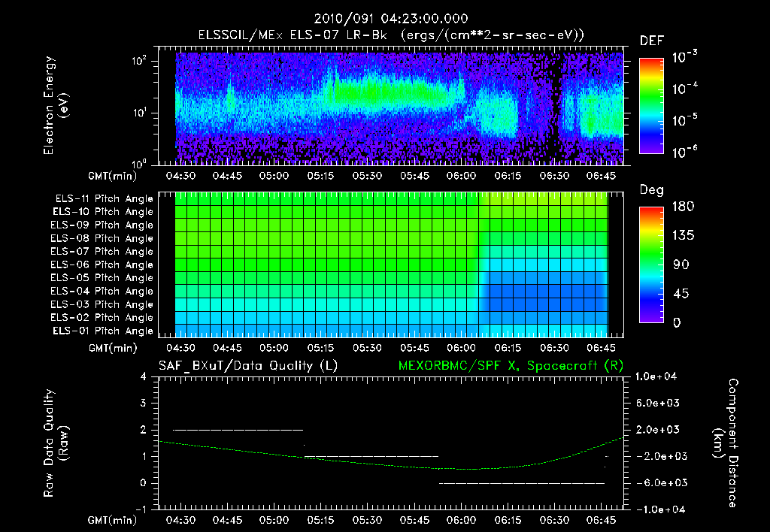This screenshot has width=770, height=532.
Task: Select the ELS-04 Pitch Angle row label
Action: coord(102,291)
